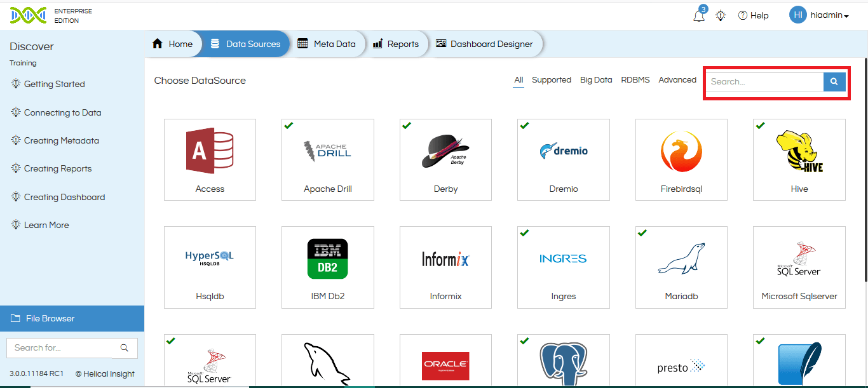Open the Meta Data tab
This screenshot has width=868, height=390.
click(x=327, y=44)
